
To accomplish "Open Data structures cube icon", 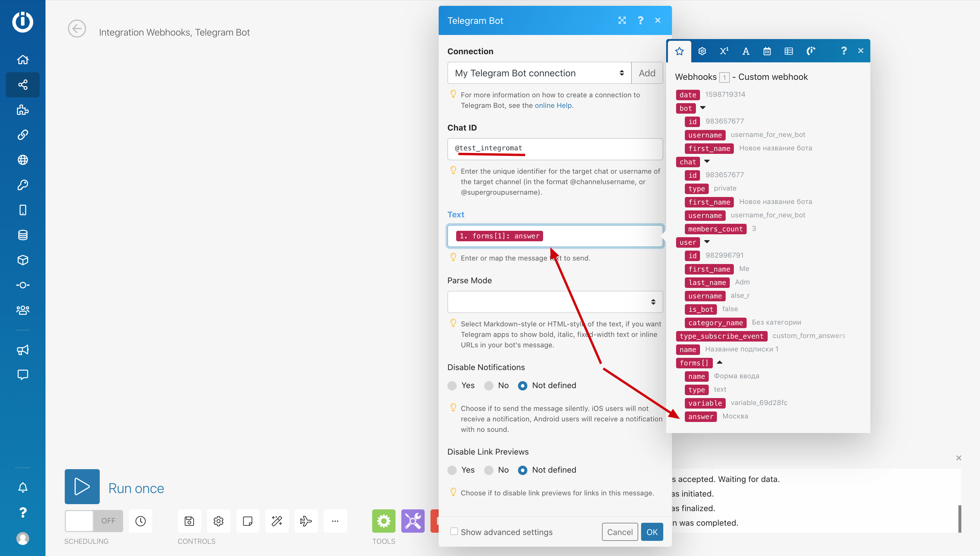I will click(x=23, y=260).
